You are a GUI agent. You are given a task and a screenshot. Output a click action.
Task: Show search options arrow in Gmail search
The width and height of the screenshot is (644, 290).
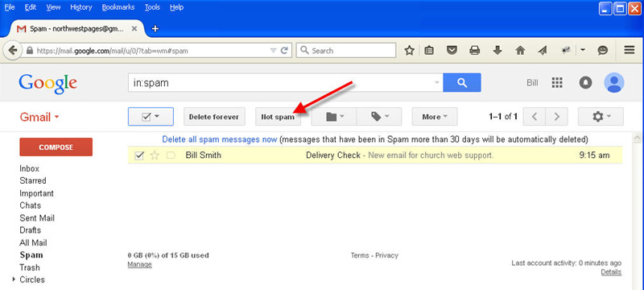[437, 83]
